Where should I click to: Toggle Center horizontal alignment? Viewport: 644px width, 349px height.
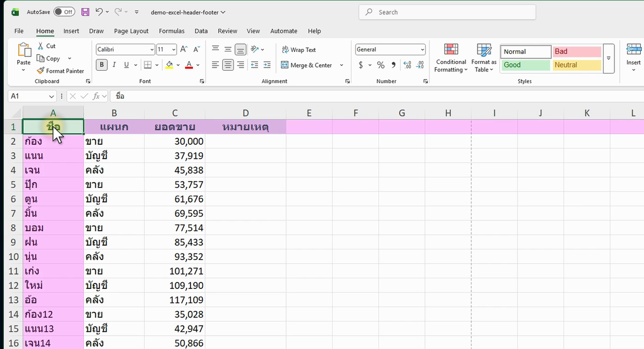coord(228,65)
